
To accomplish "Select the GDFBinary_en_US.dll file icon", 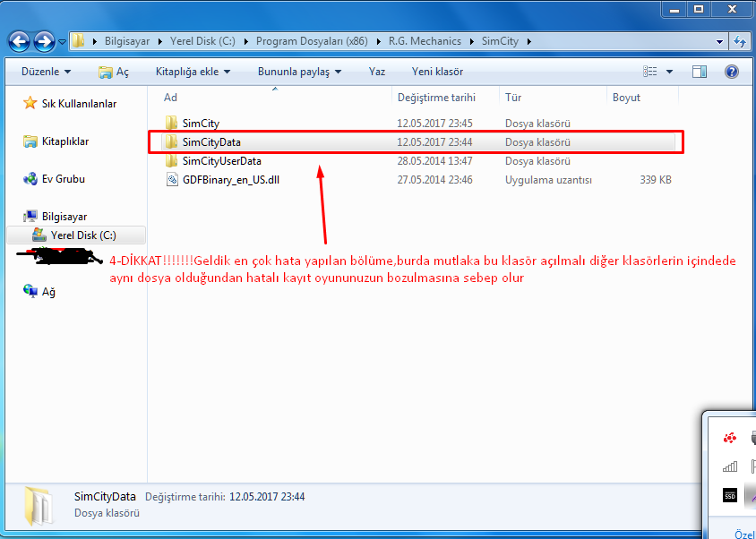I will tap(172, 180).
